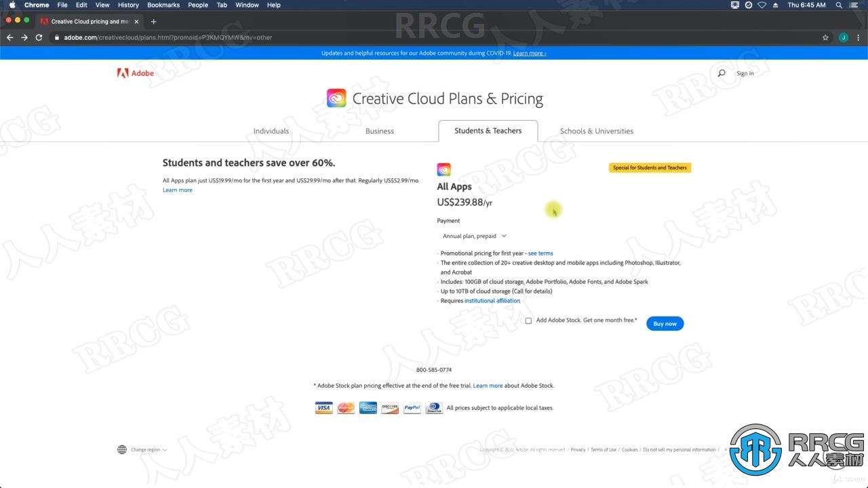
Task: Open the see terms link
Action: [x=540, y=253]
